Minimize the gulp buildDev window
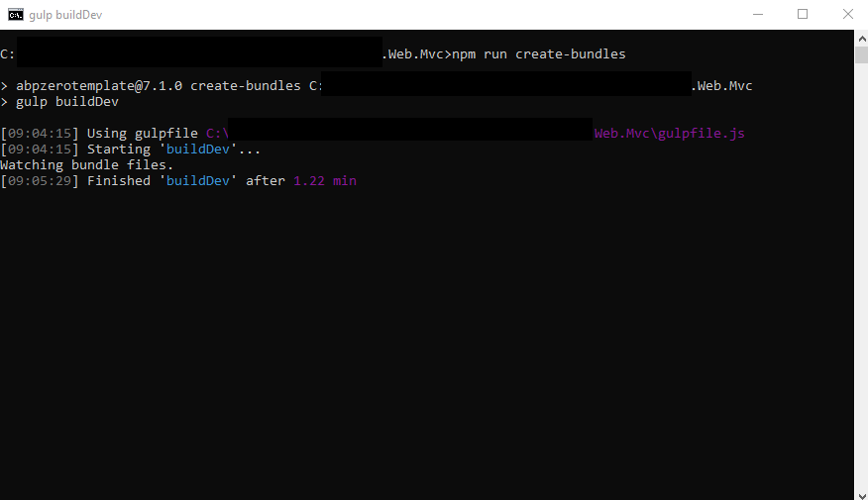Screen dimensions: 868x500 (758, 15)
